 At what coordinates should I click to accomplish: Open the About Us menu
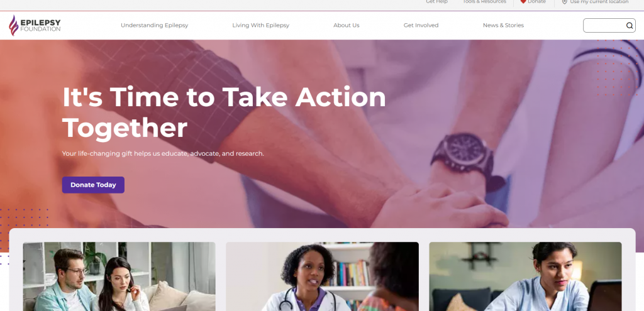(x=347, y=25)
